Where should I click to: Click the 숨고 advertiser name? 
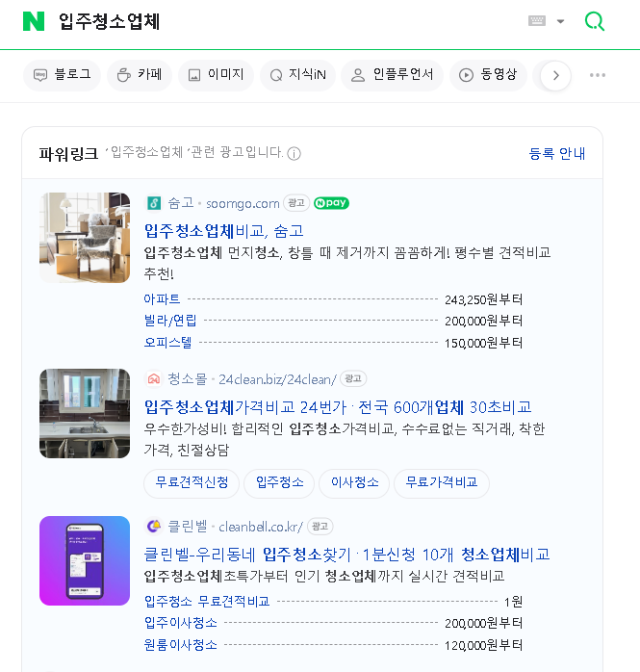click(181, 203)
